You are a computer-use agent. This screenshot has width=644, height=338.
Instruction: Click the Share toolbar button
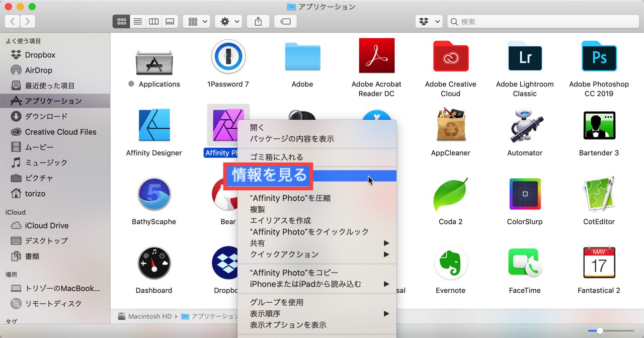point(258,22)
